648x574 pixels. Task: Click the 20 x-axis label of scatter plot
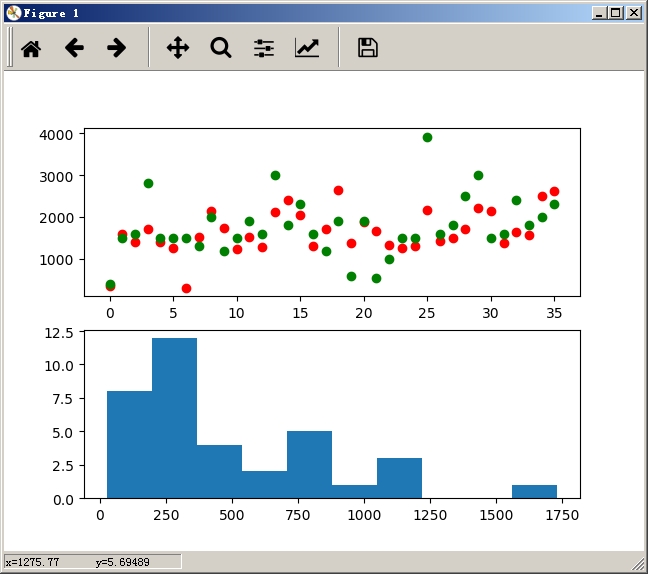coord(364,313)
